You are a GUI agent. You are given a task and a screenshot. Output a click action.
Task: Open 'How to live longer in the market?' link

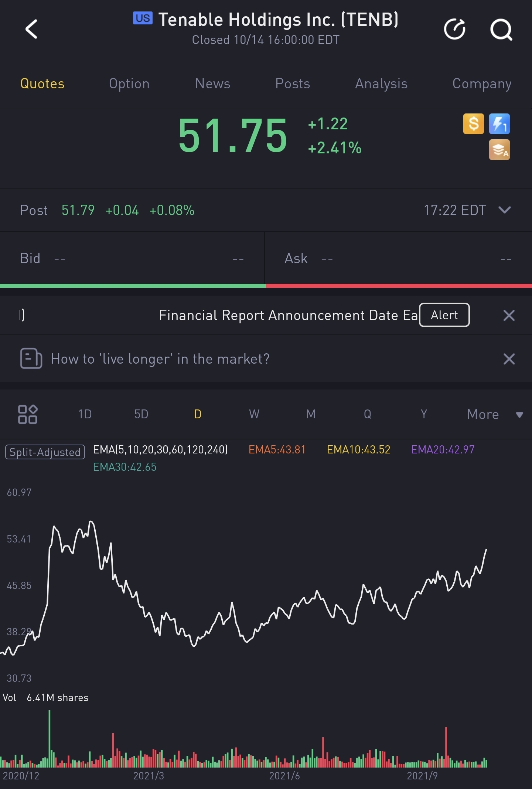pyautogui.click(x=160, y=359)
